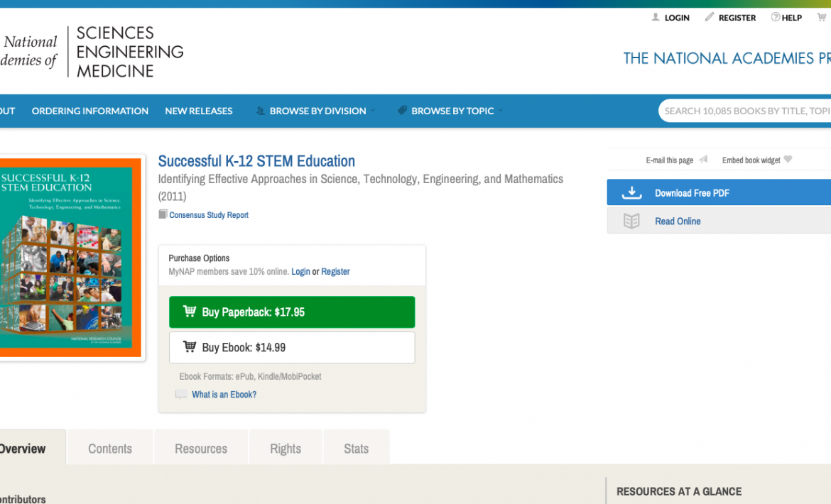Expand the Browse by Topic dropdown arrow
Image resolution: width=831 pixels, height=504 pixels.
[500, 111]
